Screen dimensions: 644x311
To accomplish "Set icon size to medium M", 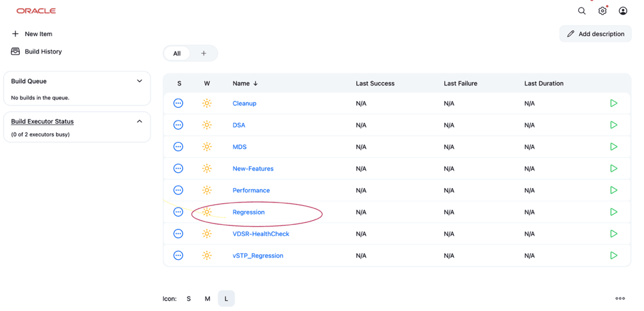I will tap(207, 299).
